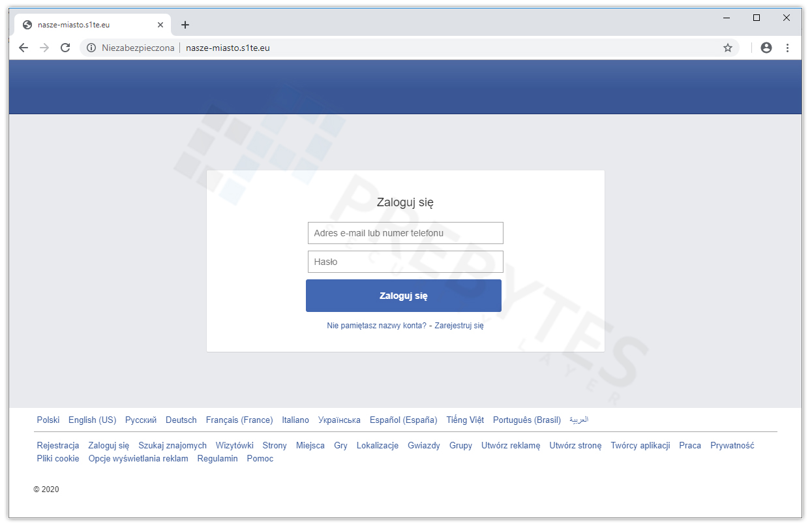Switch language to Polski
This screenshot has width=812, height=528.
pyautogui.click(x=48, y=420)
